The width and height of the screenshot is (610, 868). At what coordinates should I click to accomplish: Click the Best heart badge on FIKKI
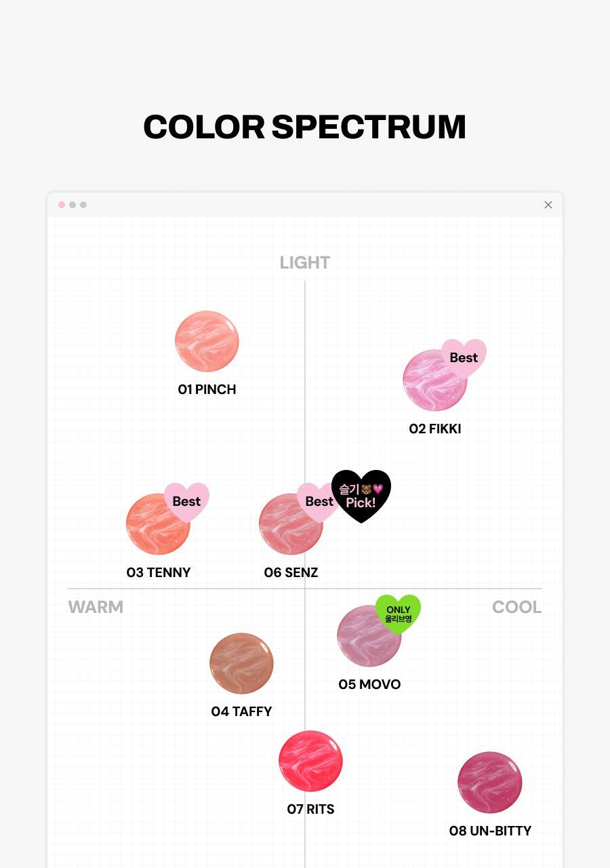pos(464,357)
